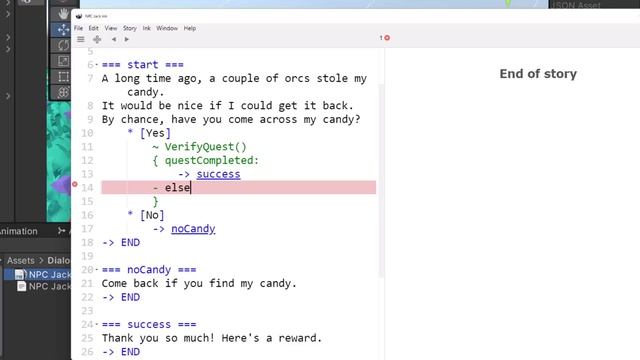Select Unity Rect tool
The width and height of the screenshot is (640, 360).
[x=63, y=76]
